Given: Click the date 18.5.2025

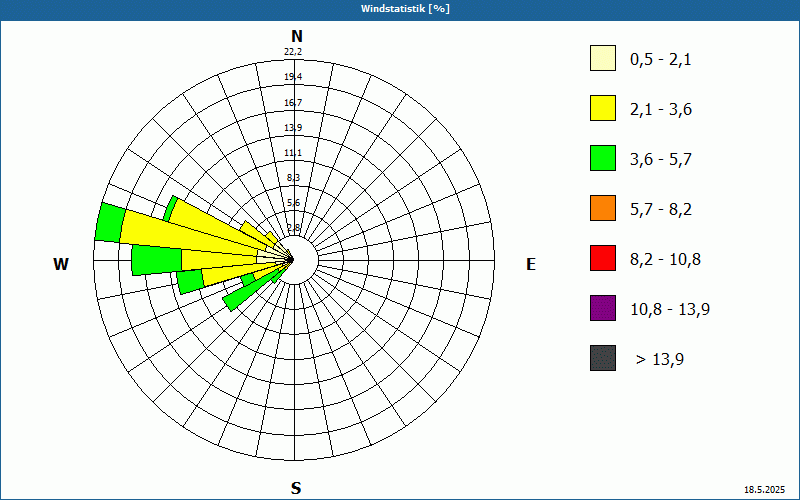Looking at the screenshot, I should coord(764,490).
